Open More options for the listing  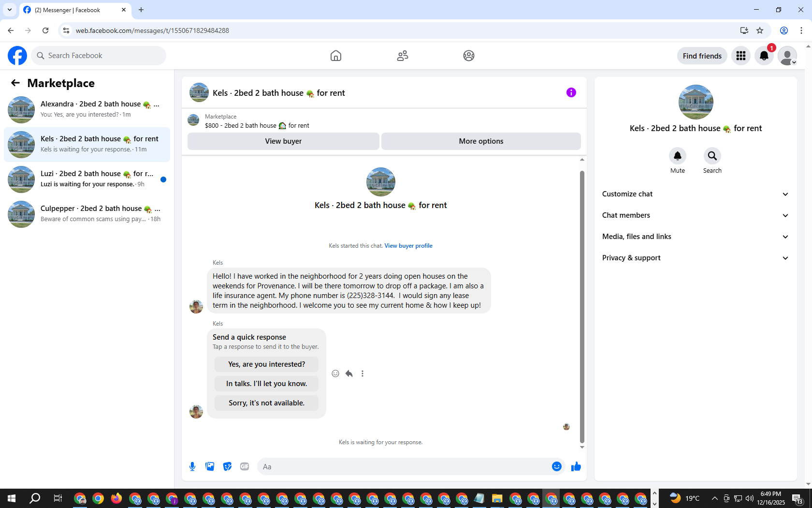point(481,141)
